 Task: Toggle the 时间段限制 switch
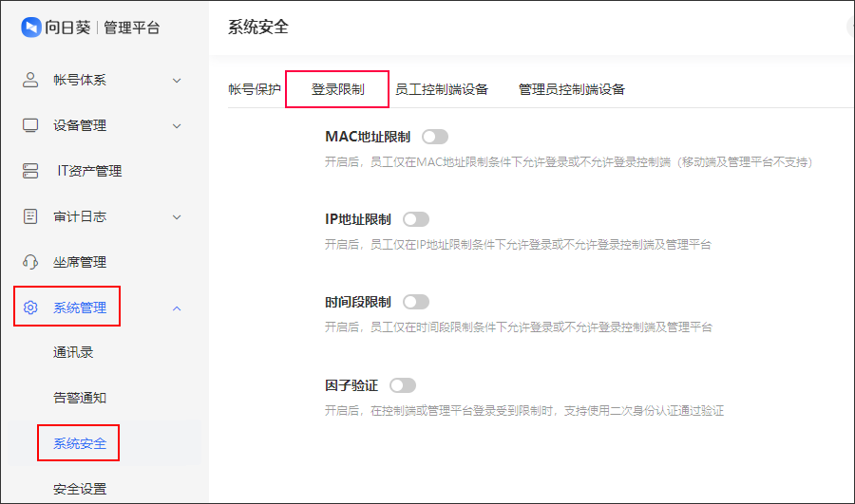416,302
